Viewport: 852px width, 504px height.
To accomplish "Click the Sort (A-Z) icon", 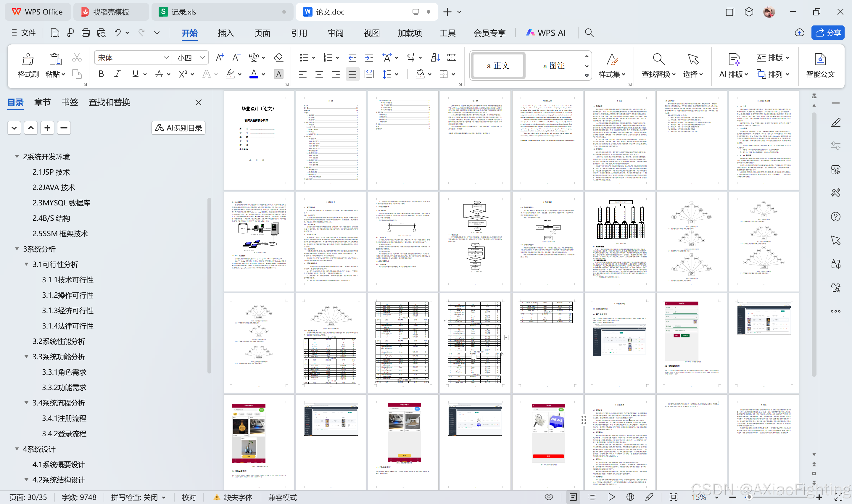I will point(435,58).
